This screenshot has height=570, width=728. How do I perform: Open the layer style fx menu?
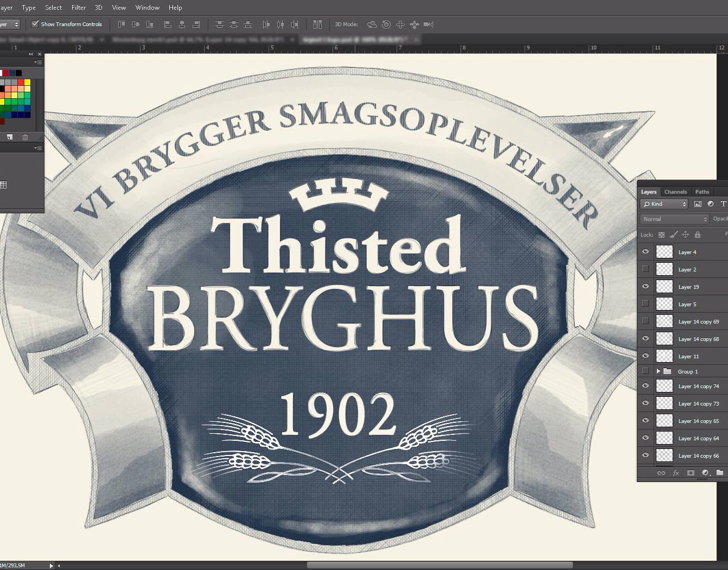click(x=676, y=473)
